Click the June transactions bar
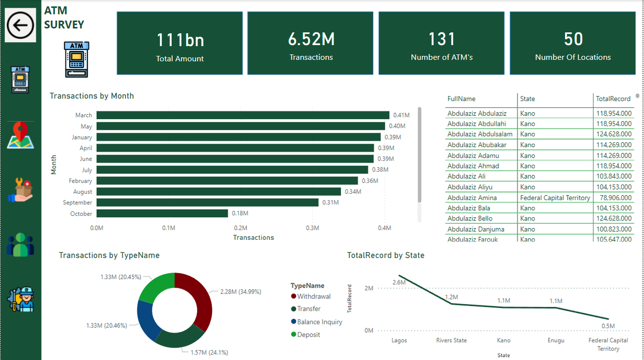 click(235, 159)
